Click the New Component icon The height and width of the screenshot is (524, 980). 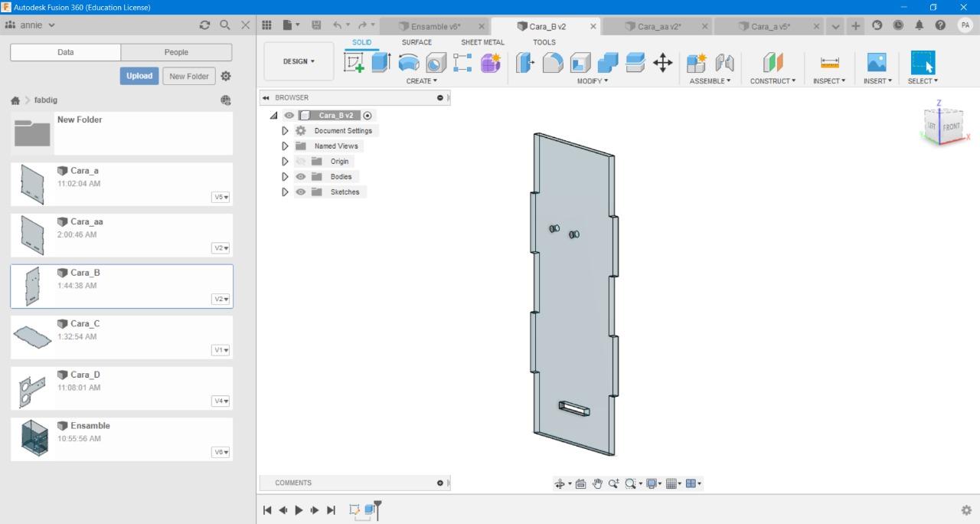pyautogui.click(x=697, y=63)
